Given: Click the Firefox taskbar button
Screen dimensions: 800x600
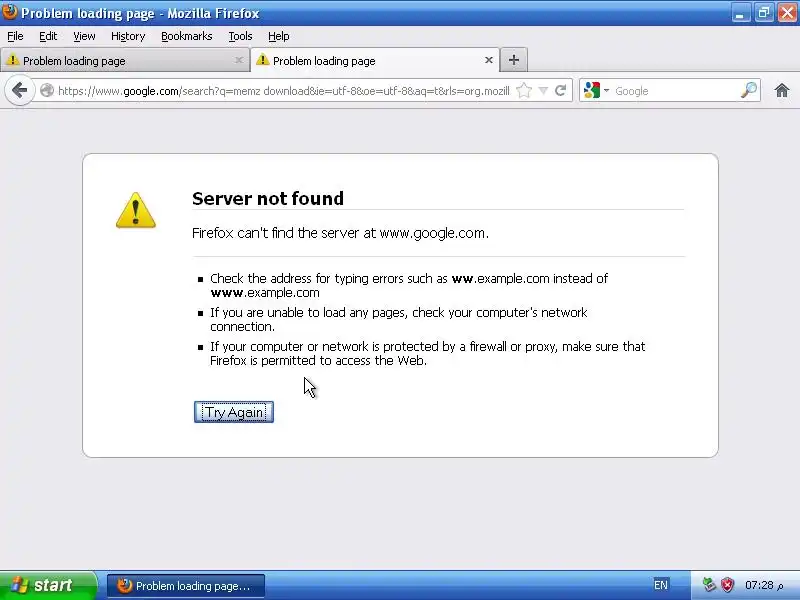Looking at the screenshot, I should (x=186, y=586).
